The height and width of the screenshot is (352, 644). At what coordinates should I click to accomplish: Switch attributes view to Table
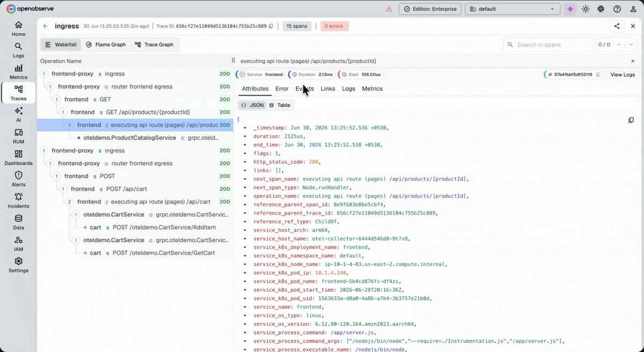(280, 105)
